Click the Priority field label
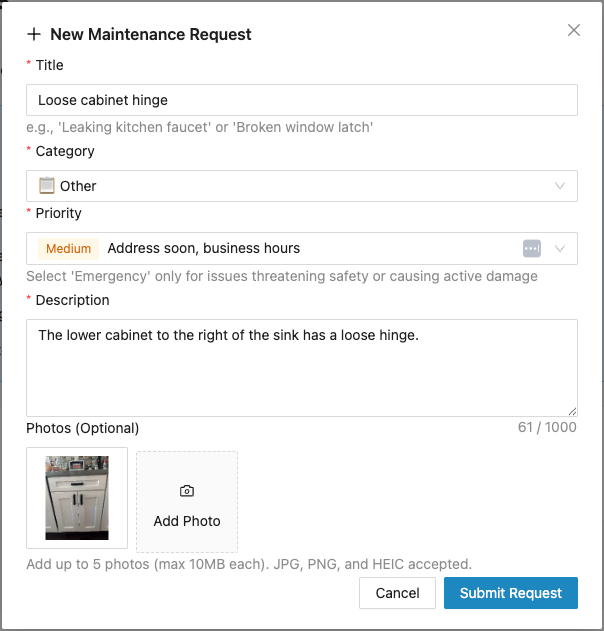The width and height of the screenshot is (604, 631). coord(58,213)
